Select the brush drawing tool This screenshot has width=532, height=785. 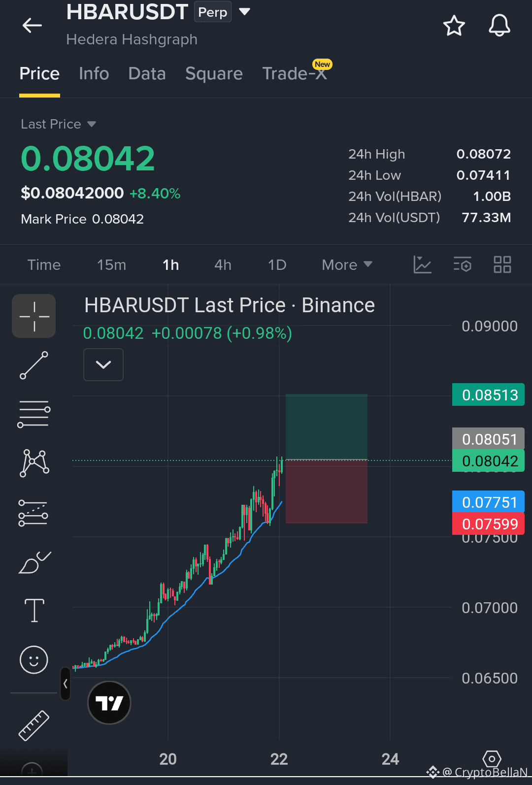(34, 562)
